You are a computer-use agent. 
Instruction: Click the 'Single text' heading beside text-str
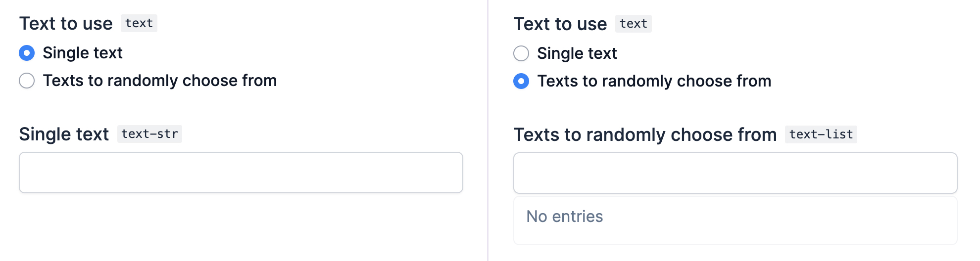click(64, 134)
